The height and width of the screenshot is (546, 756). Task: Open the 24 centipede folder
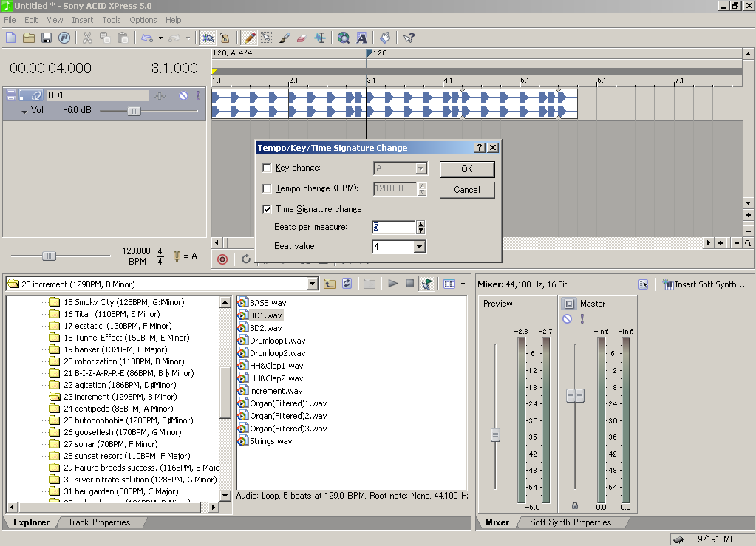click(x=118, y=409)
